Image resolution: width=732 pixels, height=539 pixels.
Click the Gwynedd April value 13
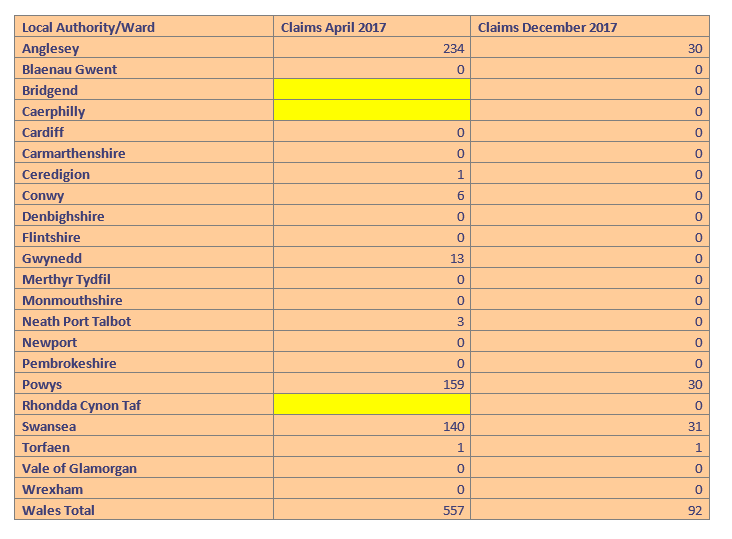click(457, 258)
